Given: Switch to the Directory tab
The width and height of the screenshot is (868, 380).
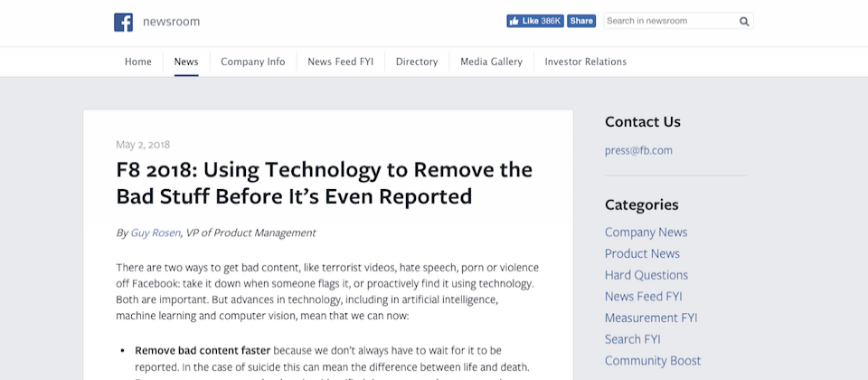Looking at the screenshot, I should (x=417, y=62).
